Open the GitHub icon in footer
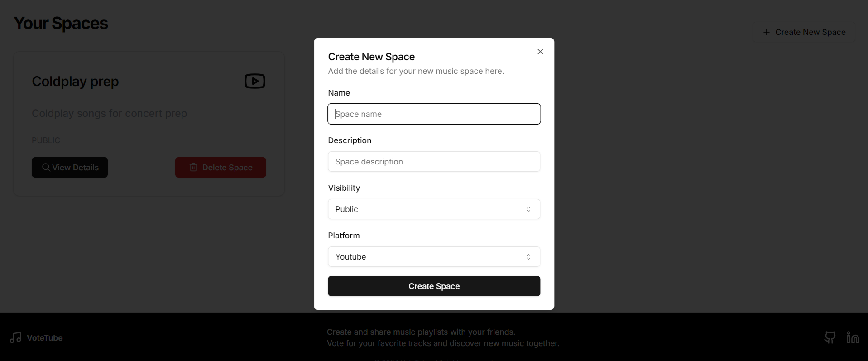Image resolution: width=868 pixels, height=361 pixels. pyautogui.click(x=830, y=337)
